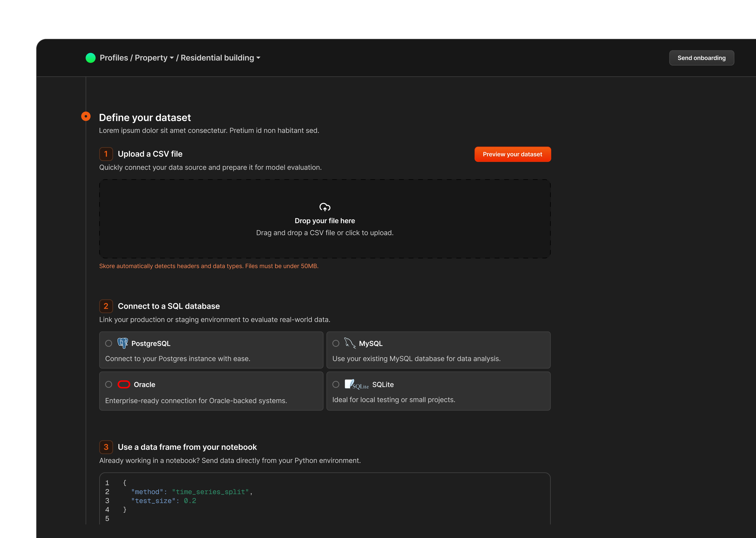Image resolution: width=756 pixels, height=538 pixels.
Task: Click the SQLite logo icon
Action: tap(356, 384)
